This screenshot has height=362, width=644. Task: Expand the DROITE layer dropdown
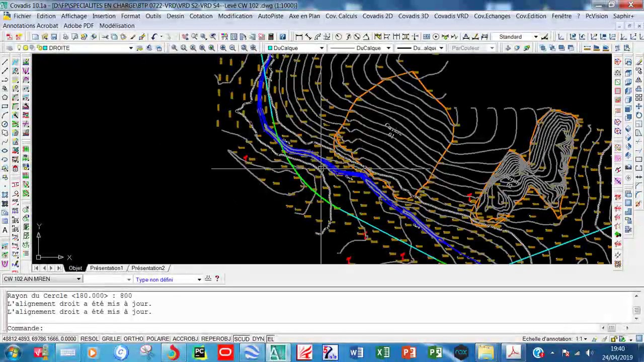pos(131,48)
